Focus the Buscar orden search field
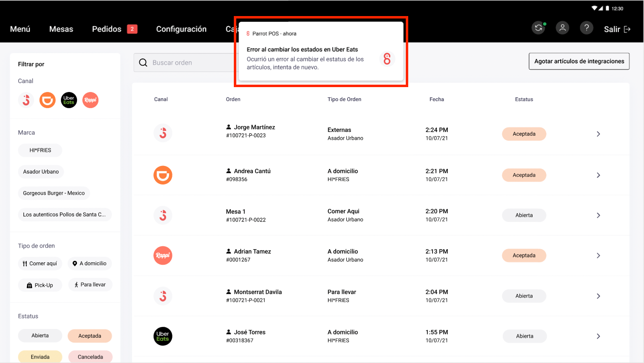 pyautogui.click(x=186, y=62)
